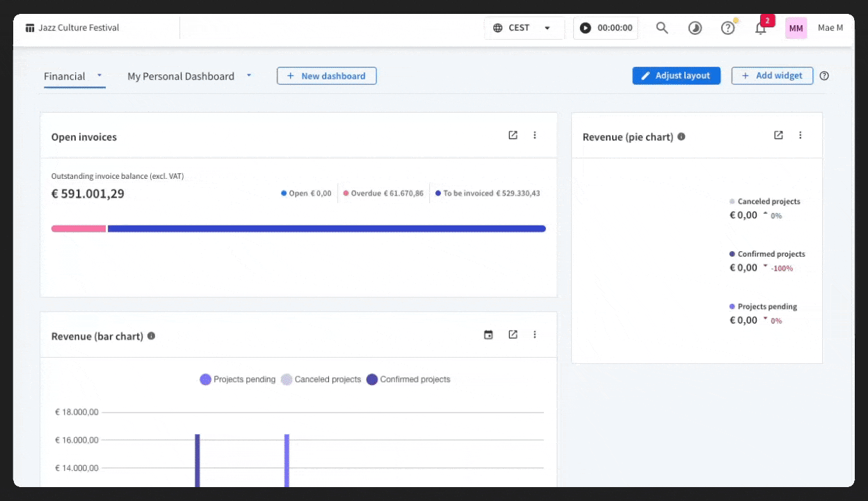Expand the Financial tab dropdown arrow
This screenshot has height=501, width=868.
pos(99,75)
